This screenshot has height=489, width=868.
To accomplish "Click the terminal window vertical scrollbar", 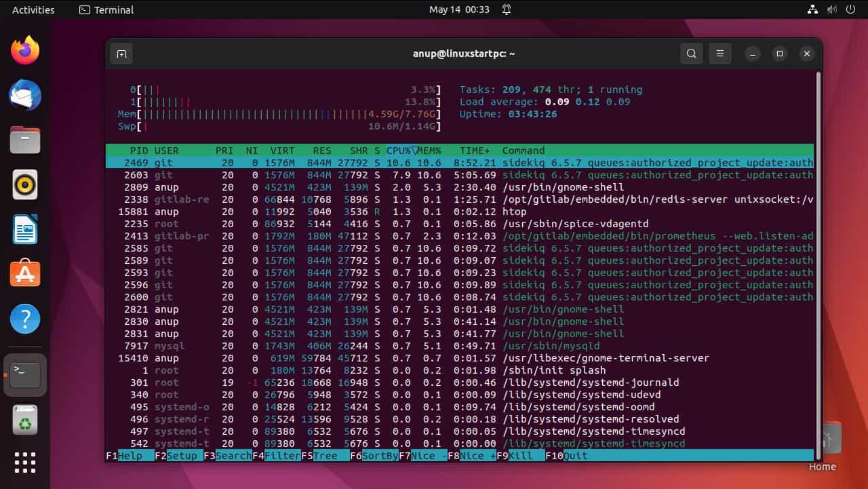I will tap(818, 265).
